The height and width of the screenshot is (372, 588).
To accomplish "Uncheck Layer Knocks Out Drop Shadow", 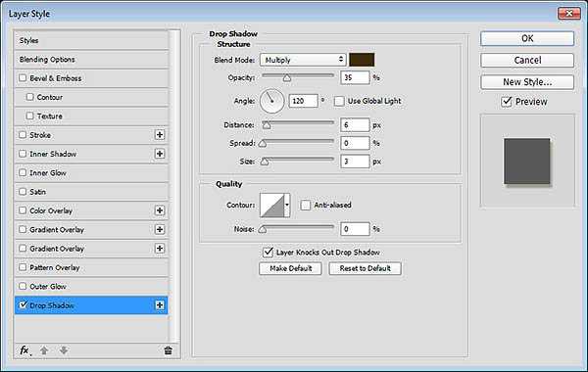I will click(268, 253).
